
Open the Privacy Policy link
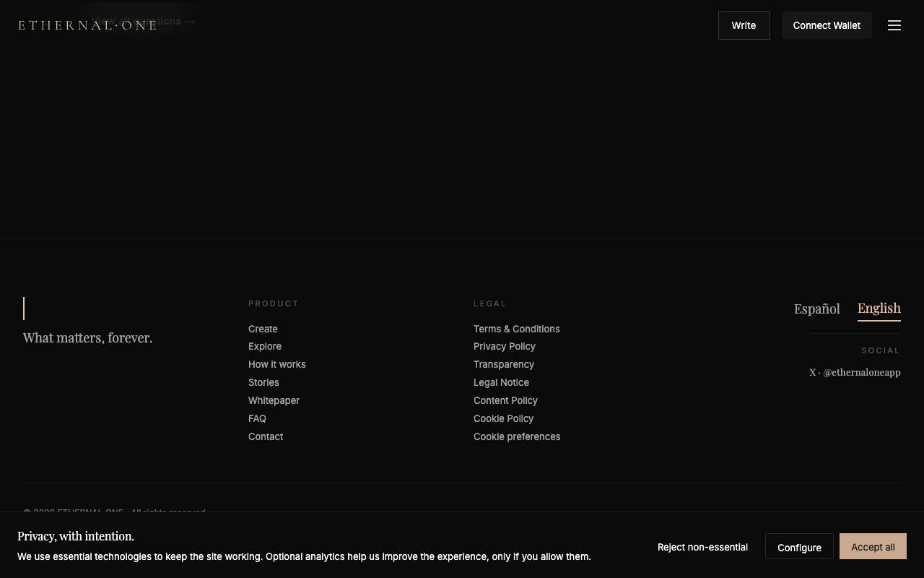[x=505, y=346]
